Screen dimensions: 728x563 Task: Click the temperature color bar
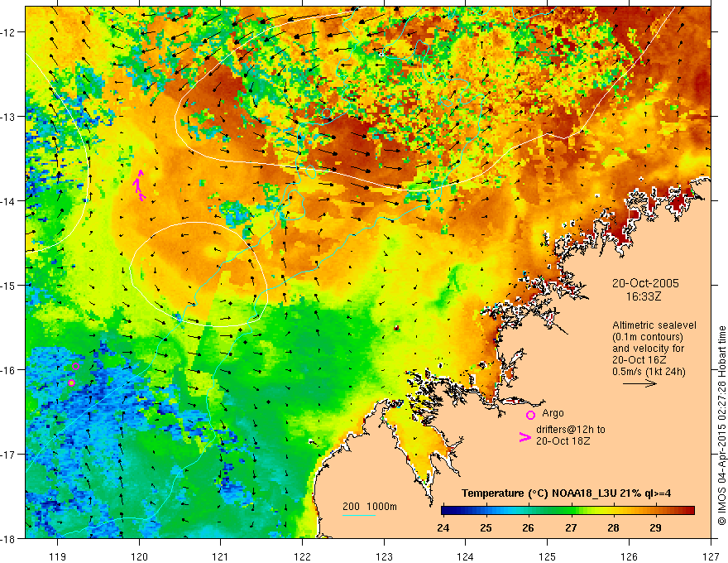pyautogui.click(x=568, y=511)
